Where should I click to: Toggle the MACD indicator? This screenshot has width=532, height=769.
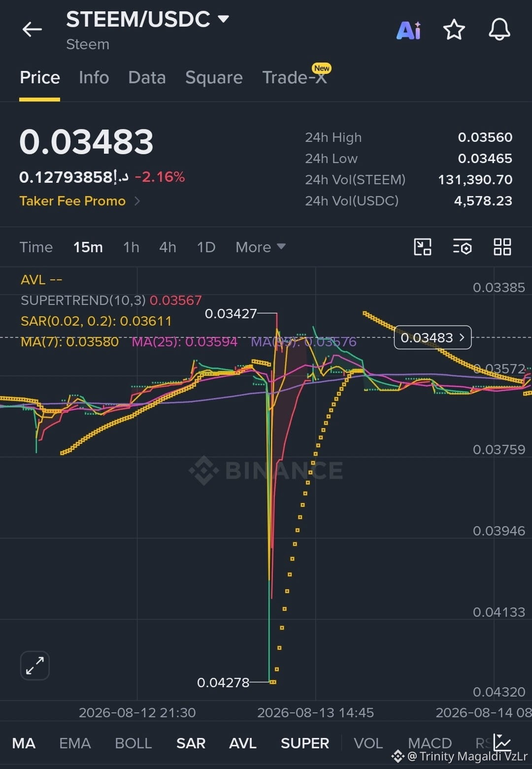430,743
